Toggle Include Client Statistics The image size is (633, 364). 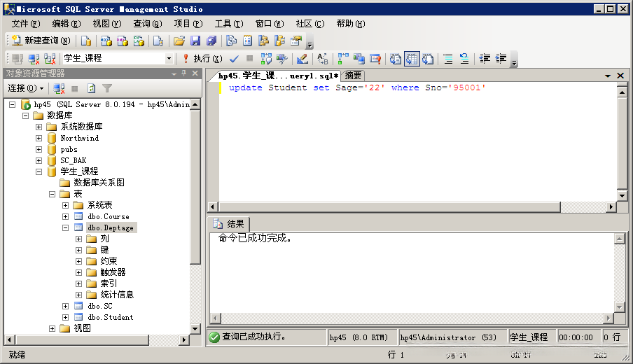tap(359, 59)
